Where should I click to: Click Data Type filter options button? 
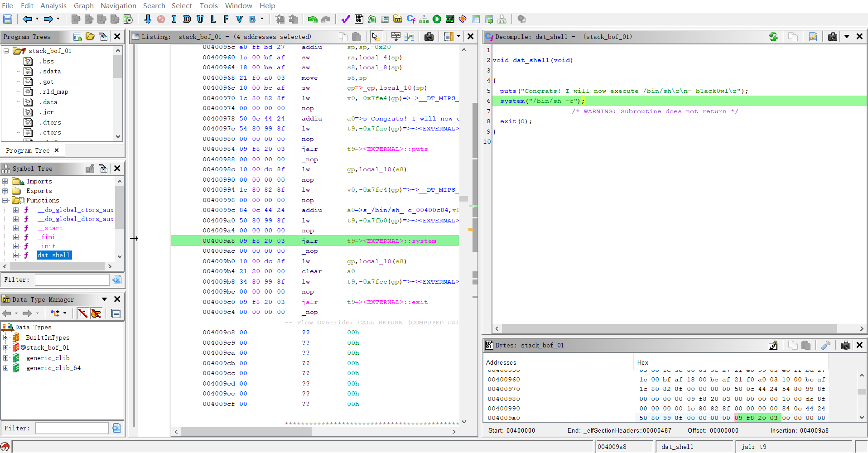pos(116,428)
